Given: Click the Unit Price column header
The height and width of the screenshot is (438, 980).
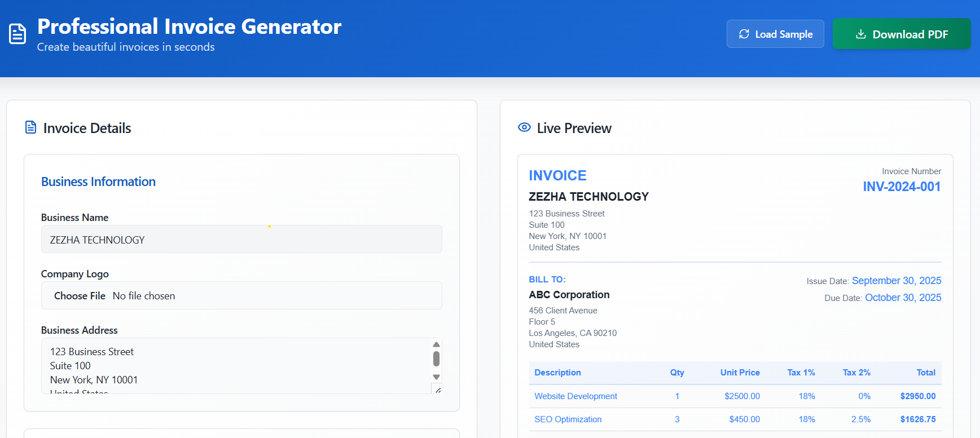Looking at the screenshot, I should point(740,373).
